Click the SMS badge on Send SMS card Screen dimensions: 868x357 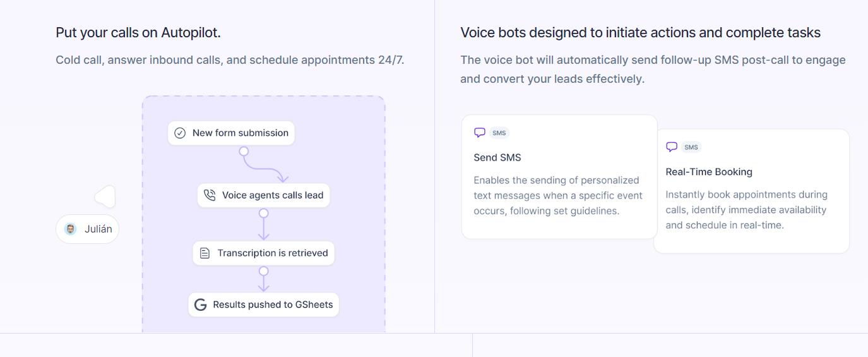point(499,133)
